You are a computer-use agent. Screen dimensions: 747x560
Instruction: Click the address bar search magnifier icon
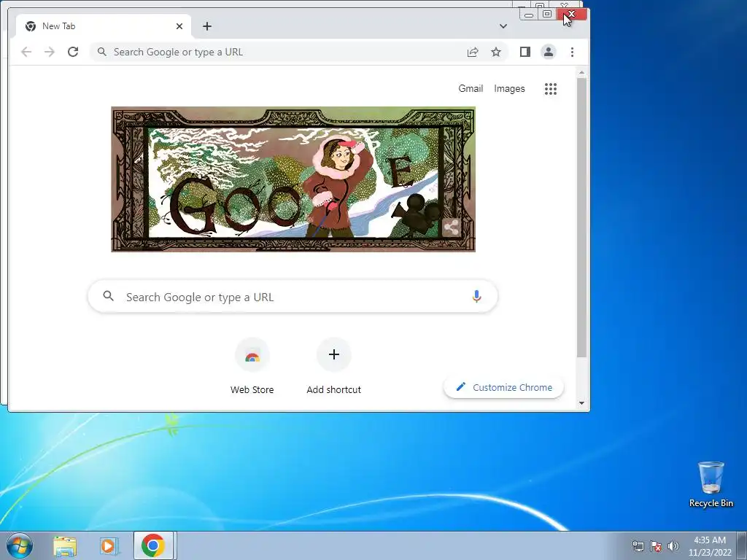pos(101,52)
